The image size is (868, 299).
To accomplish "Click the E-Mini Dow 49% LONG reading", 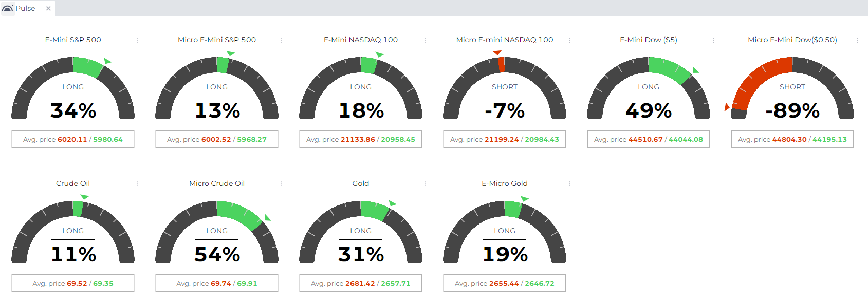I will [x=649, y=110].
